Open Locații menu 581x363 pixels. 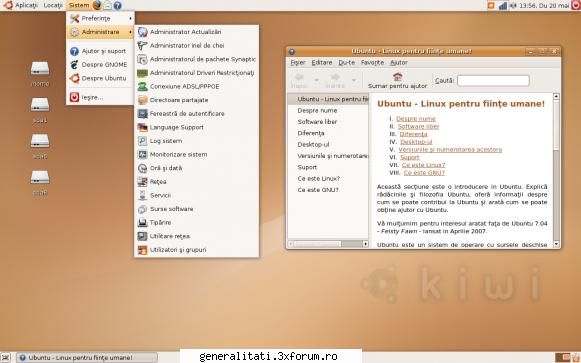53,5
